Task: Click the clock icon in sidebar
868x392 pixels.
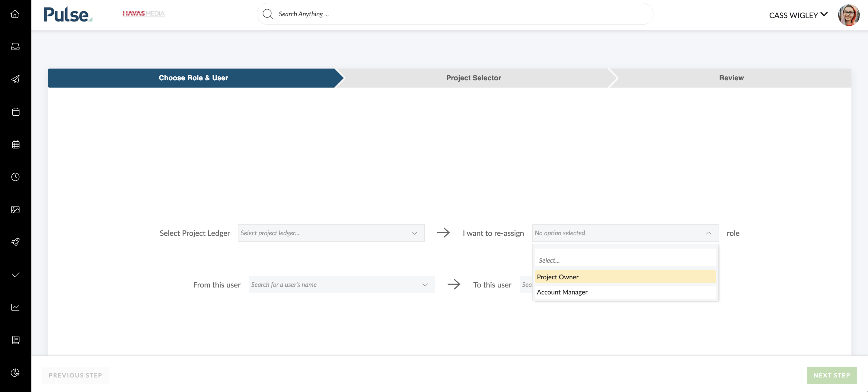Action: click(x=15, y=177)
